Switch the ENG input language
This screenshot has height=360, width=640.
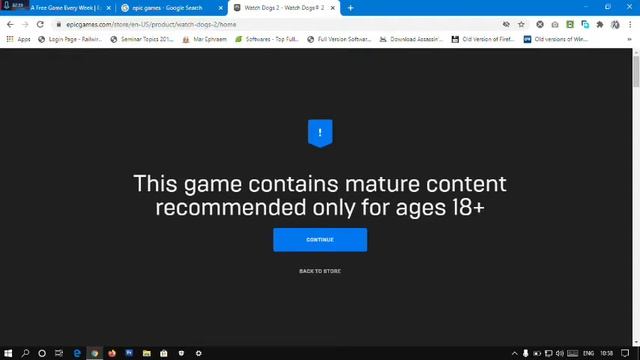tap(589, 353)
